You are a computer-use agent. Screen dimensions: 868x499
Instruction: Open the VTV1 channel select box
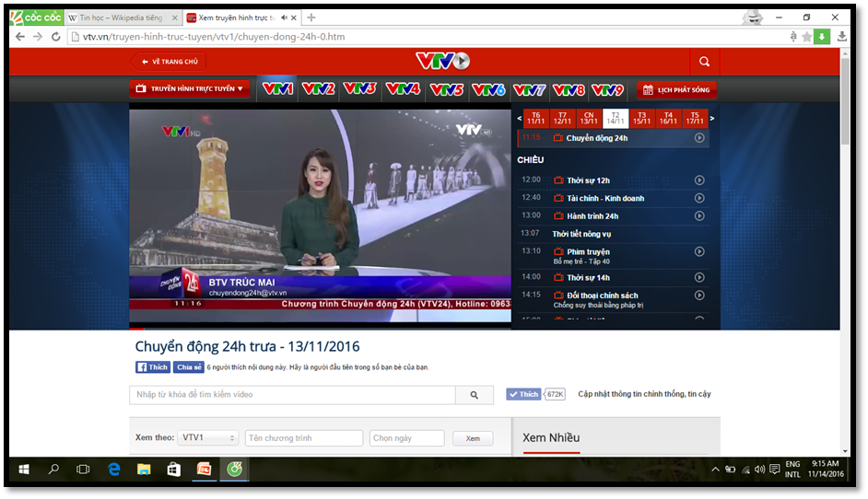[x=208, y=437]
